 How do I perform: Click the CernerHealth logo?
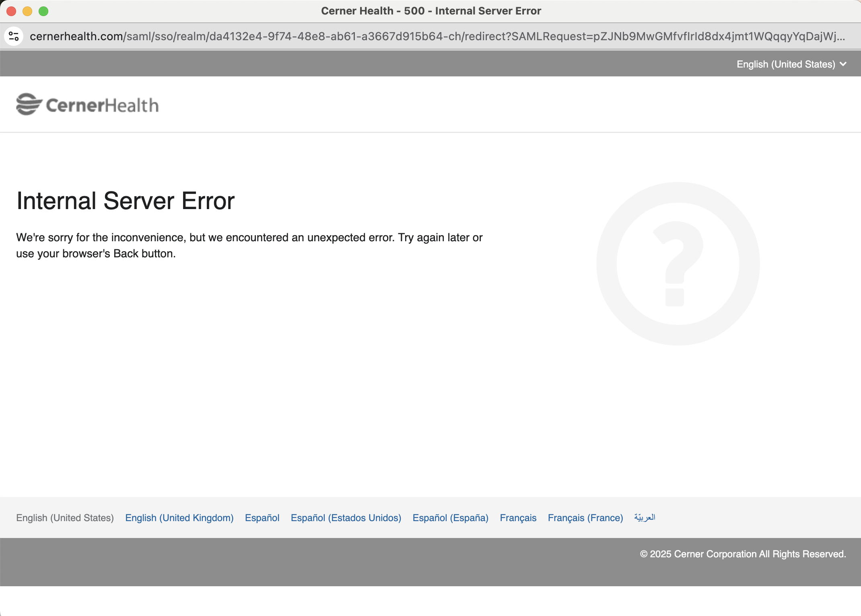87,105
